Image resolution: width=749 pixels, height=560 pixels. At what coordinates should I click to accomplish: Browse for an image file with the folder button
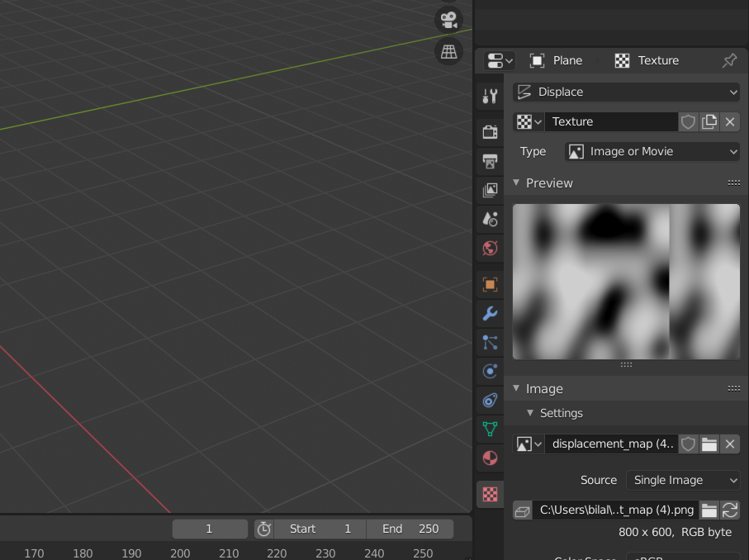click(709, 444)
